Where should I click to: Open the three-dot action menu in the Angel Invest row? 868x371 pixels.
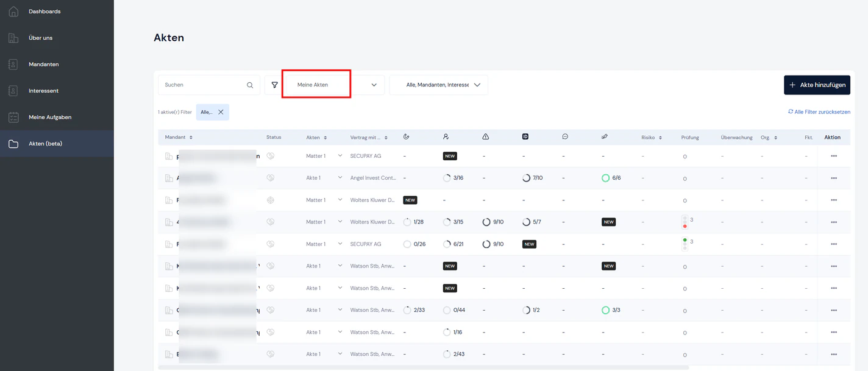pyautogui.click(x=833, y=178)
